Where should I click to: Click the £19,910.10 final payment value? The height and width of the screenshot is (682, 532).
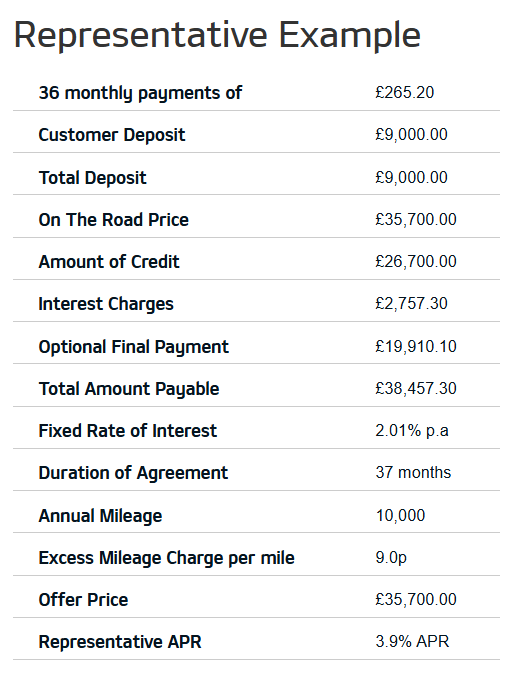416,346
